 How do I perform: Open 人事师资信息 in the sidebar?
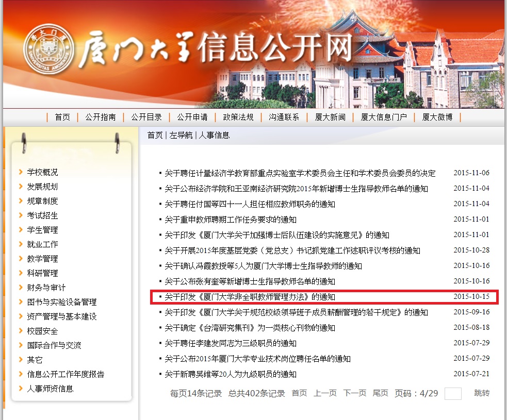(50, 389)
